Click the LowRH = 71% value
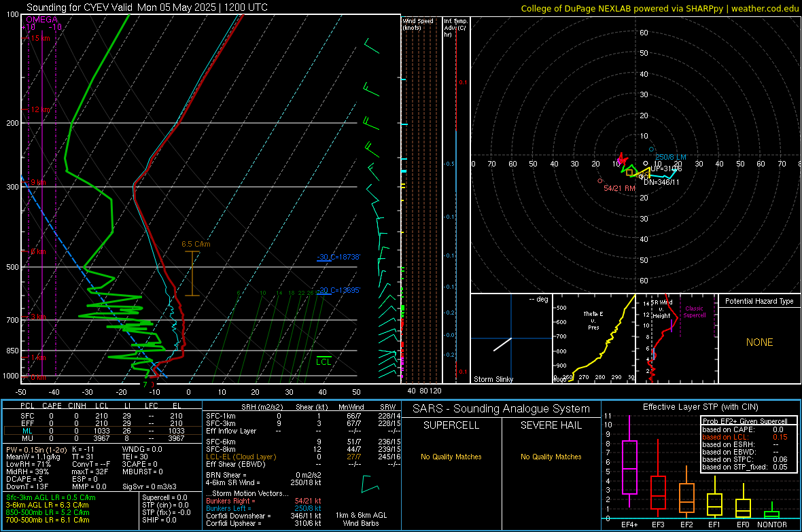The height and width of the screenshot is (532, 802). coord(28,464)
